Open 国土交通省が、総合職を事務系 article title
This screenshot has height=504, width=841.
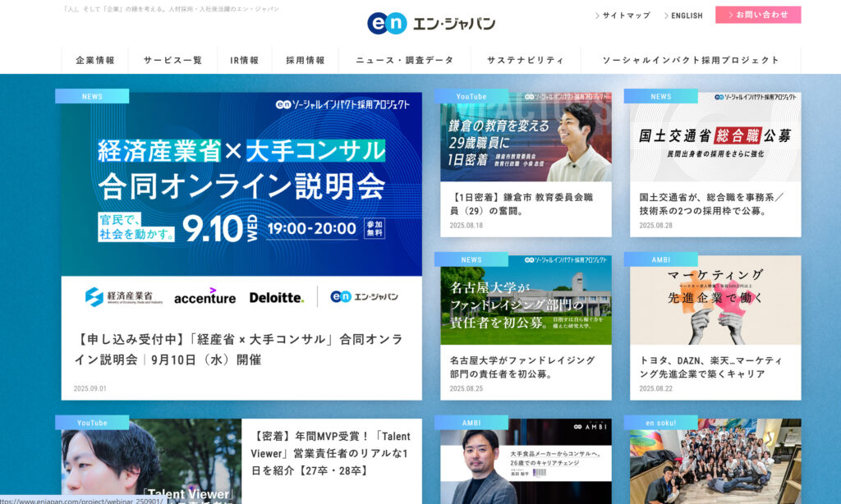click(x=711, y=204)
